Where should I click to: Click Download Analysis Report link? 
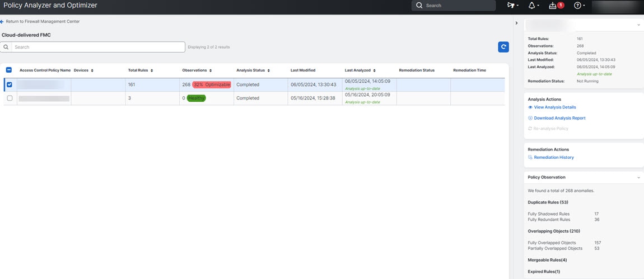point(560,118)
